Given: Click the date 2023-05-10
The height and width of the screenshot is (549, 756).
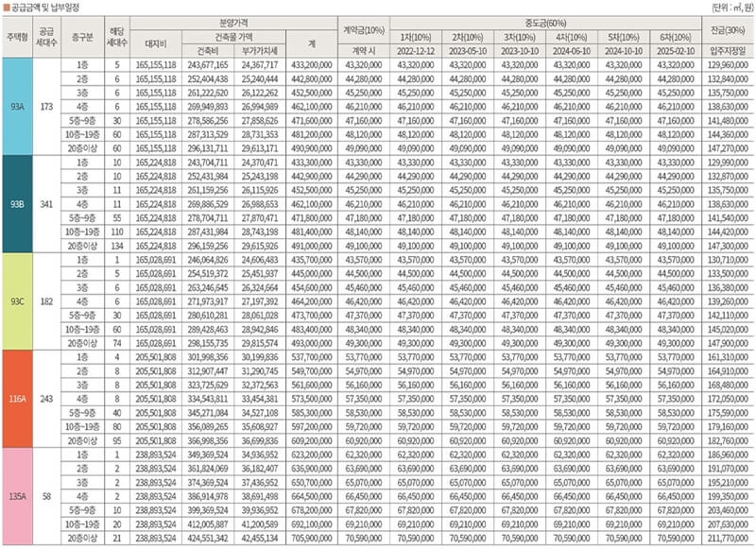Looking at the screenshot, I should point(468,51).
